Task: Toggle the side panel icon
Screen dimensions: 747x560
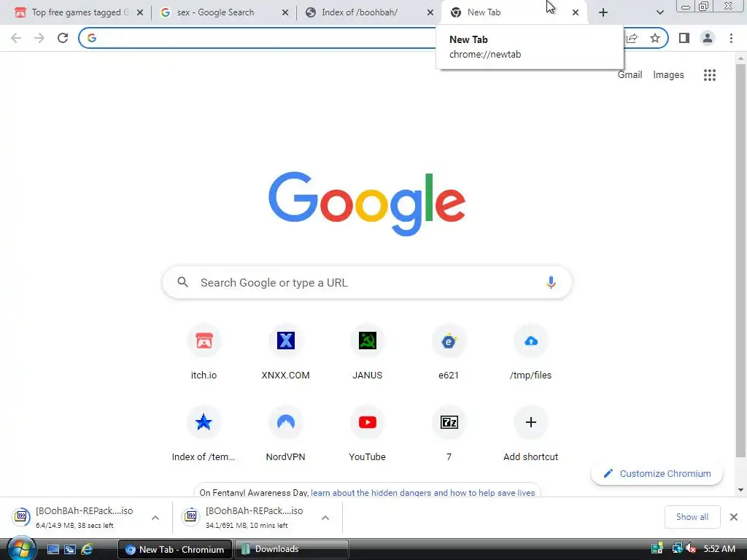Action: click(x=684, y=38)
